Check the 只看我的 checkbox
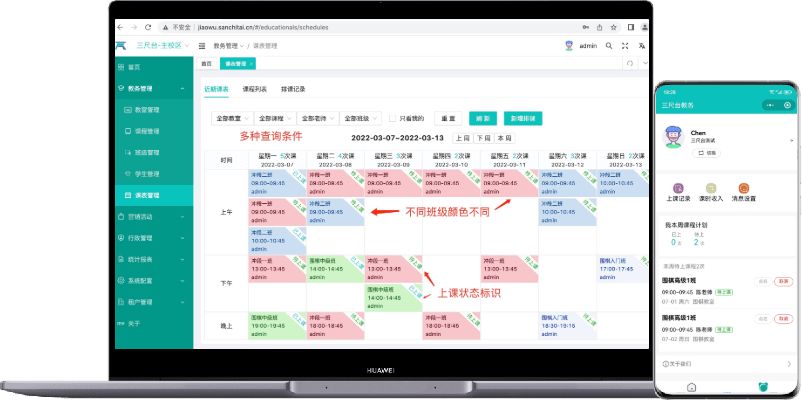Screen dimensions: 802x400 [393, 118]
